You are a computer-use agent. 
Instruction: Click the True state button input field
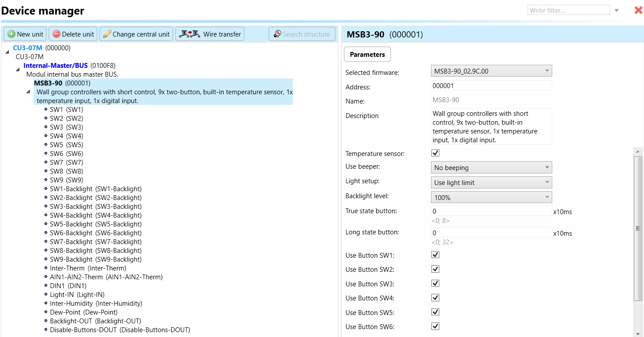pyautogui.click(x=491, y=211)
